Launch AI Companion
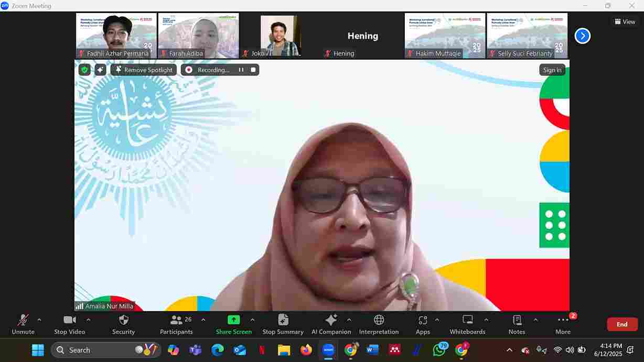 point(330,324)
